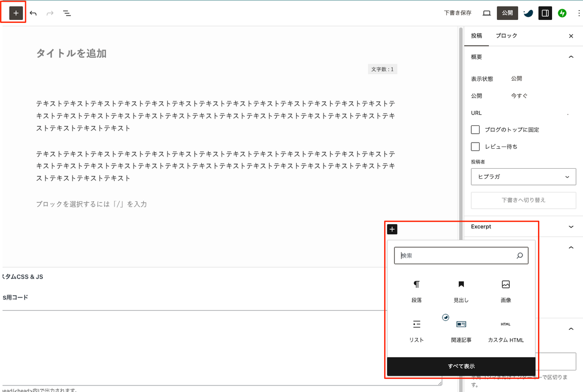Toggle the settings sidebar panel icon
This screenshot has height=392, width=583.
point(545,13)
